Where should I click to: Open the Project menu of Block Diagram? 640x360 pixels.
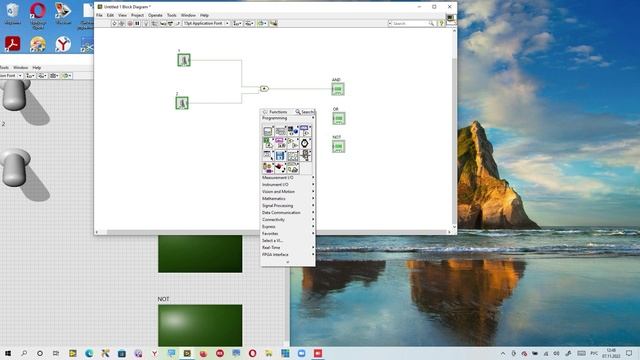coord(137,15)
